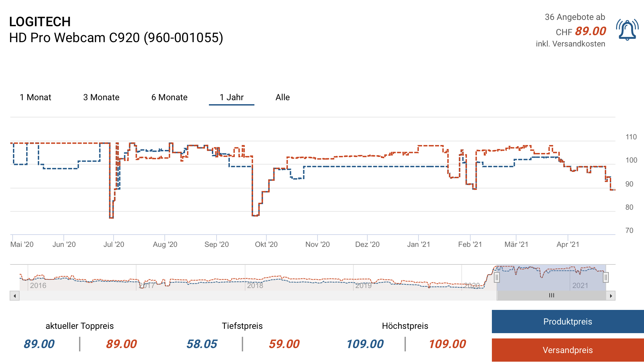Click the scrollbar grip in the navigator
The image size is (644, 363).
[x=551, y=296]
